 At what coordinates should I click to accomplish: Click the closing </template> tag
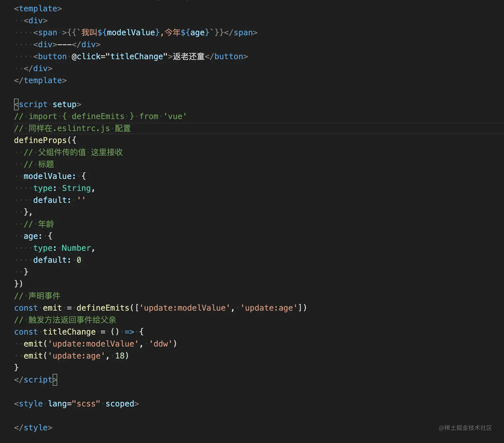(x=40, y=81)
